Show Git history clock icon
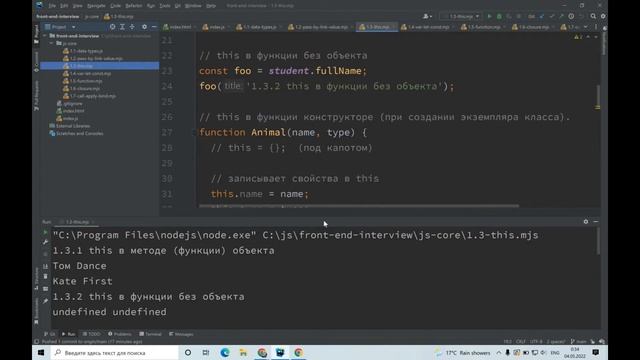640x360 pixels. tap(571, 16)
